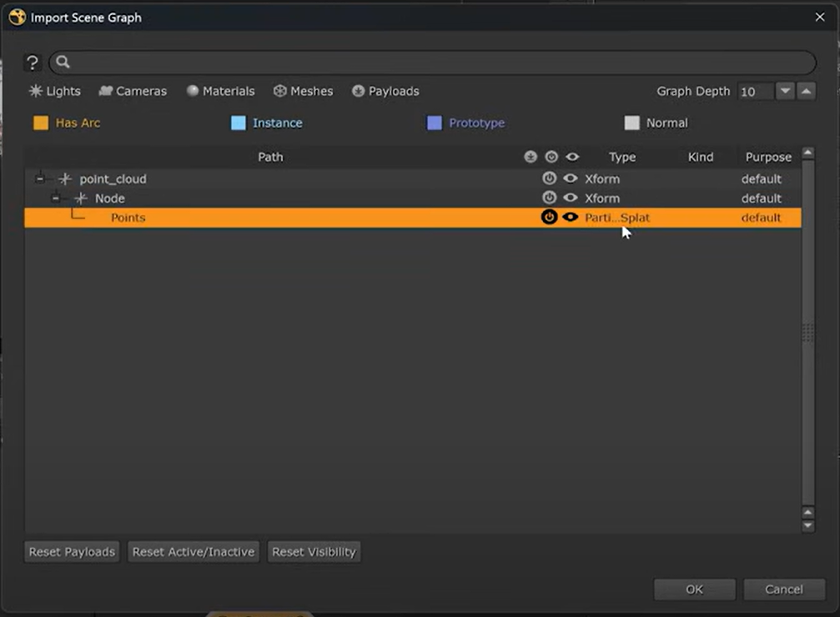Click the Materials filter icon
The width and height of the screenshot is (840, 617).
point(193,91)
